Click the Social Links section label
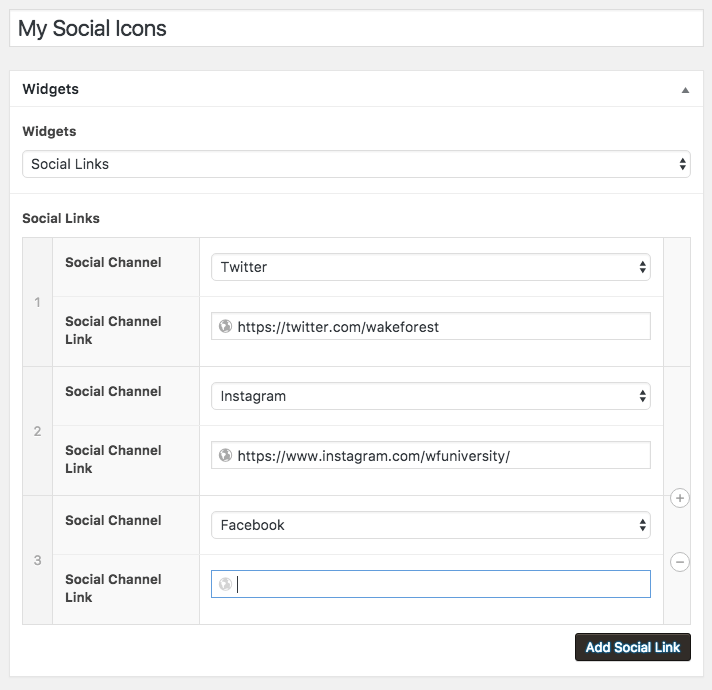The height and width of the screenshot is (690, 712). 61,218
